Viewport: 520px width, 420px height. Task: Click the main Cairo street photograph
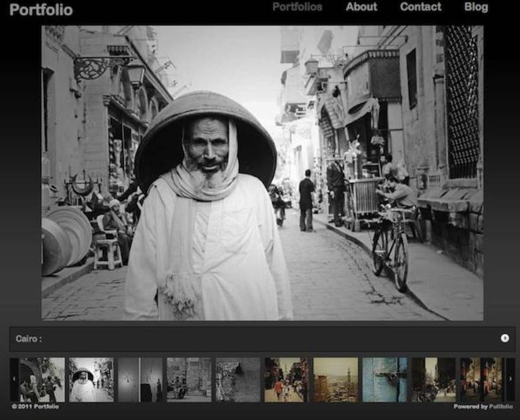262,173
